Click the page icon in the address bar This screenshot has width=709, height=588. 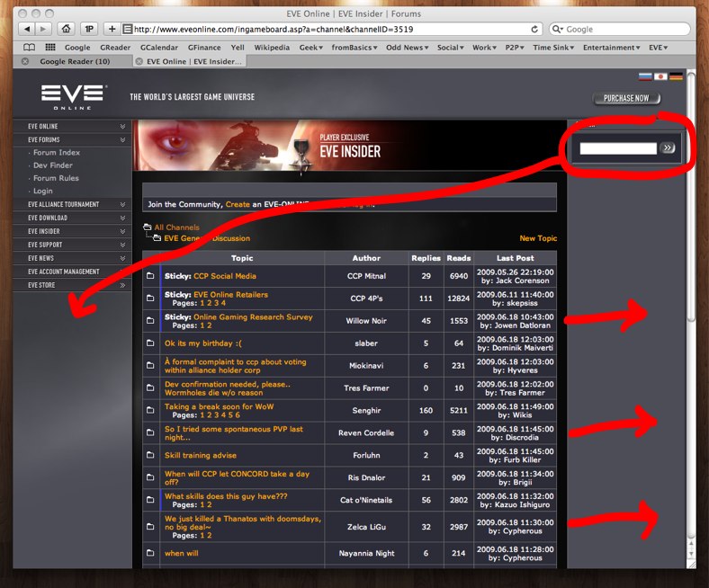(x=128, y=30)
